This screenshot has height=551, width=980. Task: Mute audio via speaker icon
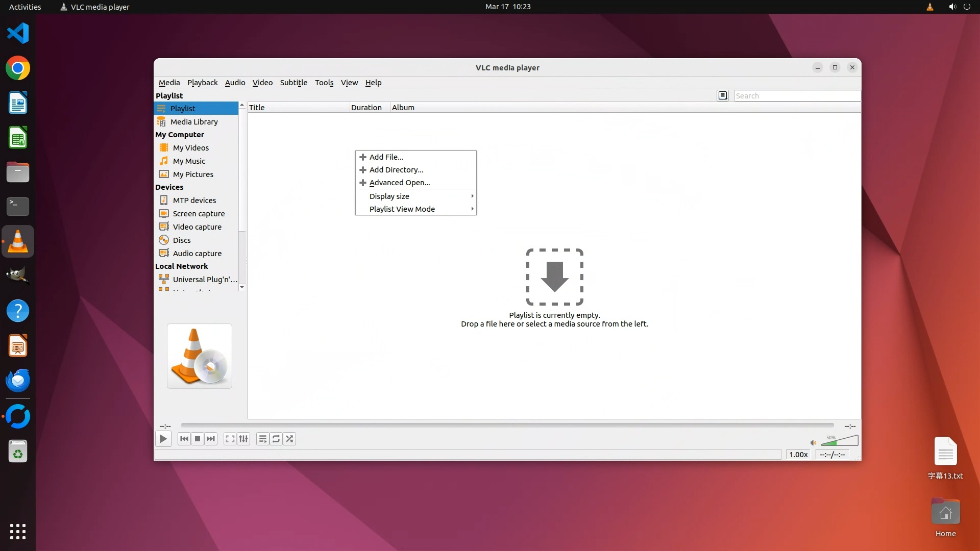coord(813,442)
